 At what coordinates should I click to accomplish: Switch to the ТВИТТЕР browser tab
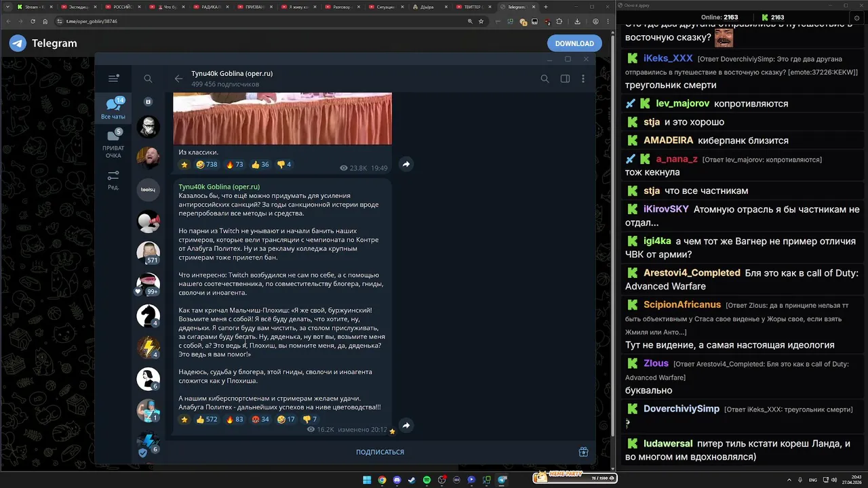[475, 7]
